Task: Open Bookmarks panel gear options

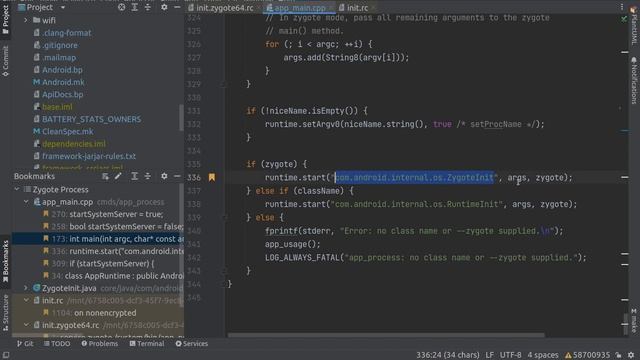Action: (164, 176)
